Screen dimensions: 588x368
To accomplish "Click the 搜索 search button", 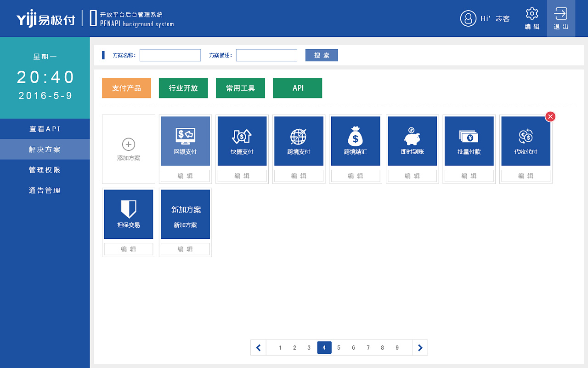I will click(x=322, y=55).
